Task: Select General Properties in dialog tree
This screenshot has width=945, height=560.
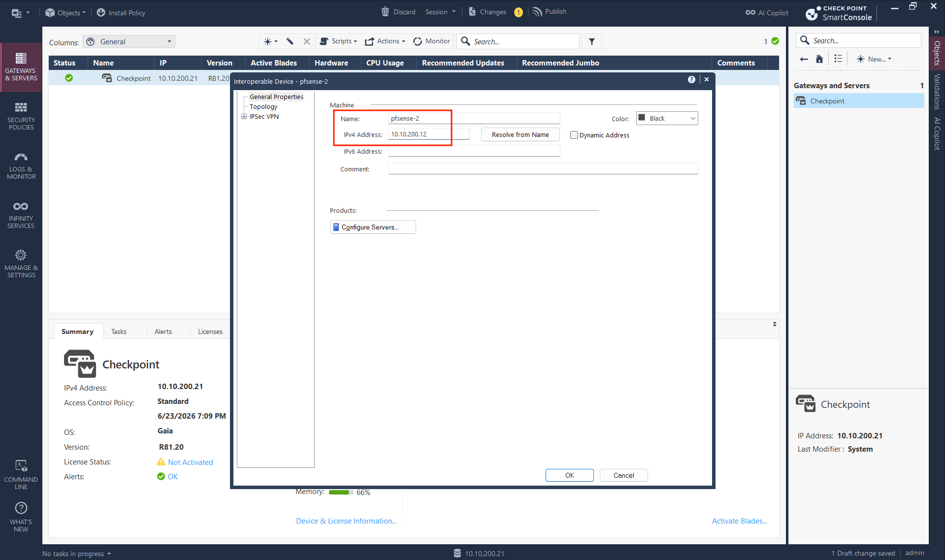Action: click(x=276, y=97)
